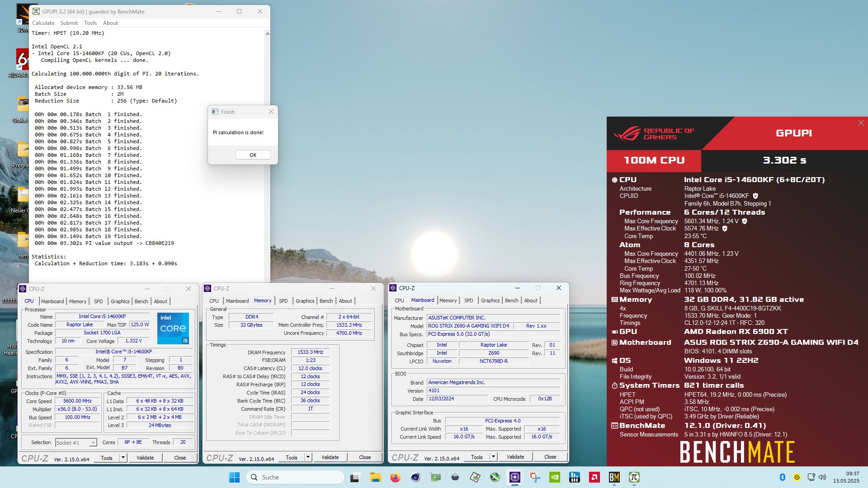This screenshot has width=868, height=488.
Task: Click the network tray icon
Action: [x=811, y=477]
